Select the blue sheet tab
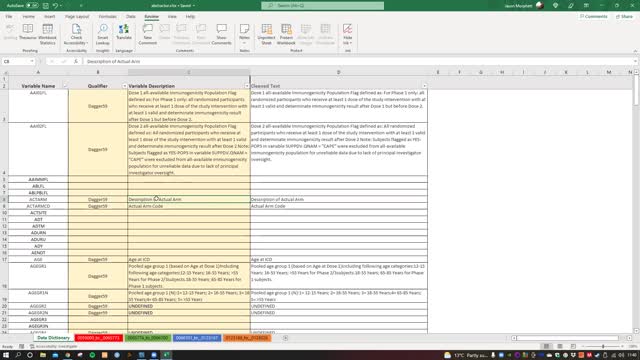 coord(197,338)
